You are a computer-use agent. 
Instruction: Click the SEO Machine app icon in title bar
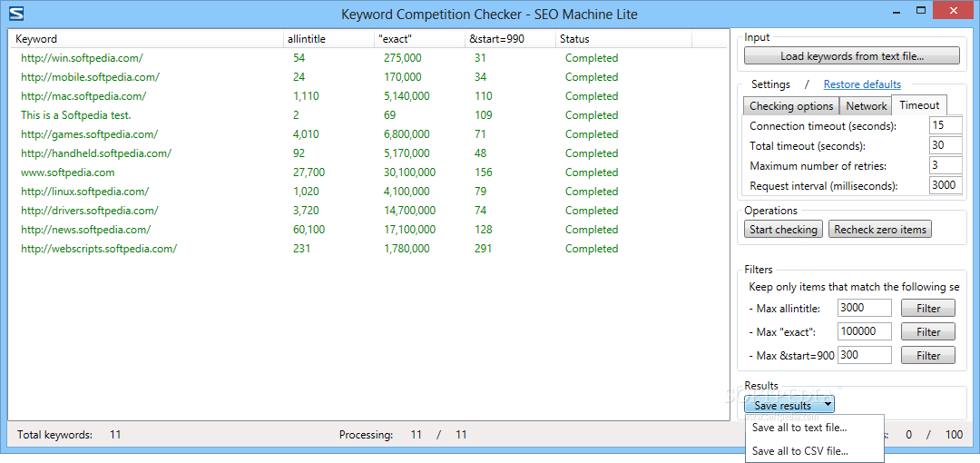pos(17,13)
